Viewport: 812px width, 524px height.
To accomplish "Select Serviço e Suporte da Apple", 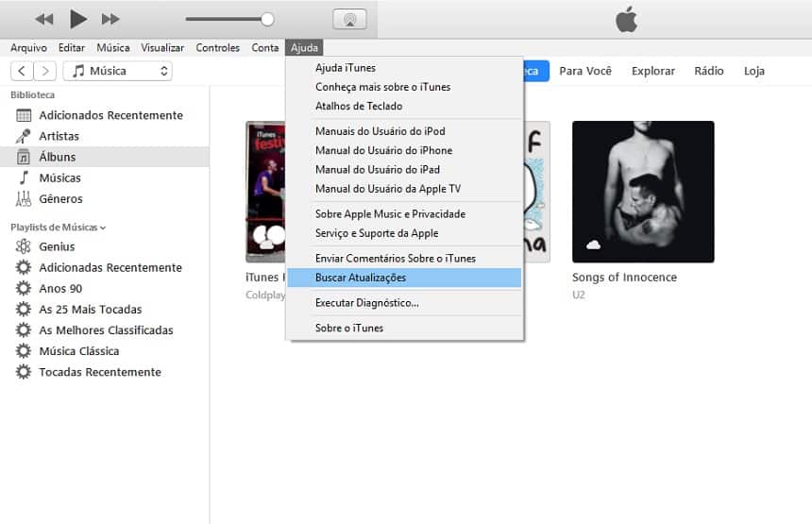I will pyautogui.click(x=404, y=233).
